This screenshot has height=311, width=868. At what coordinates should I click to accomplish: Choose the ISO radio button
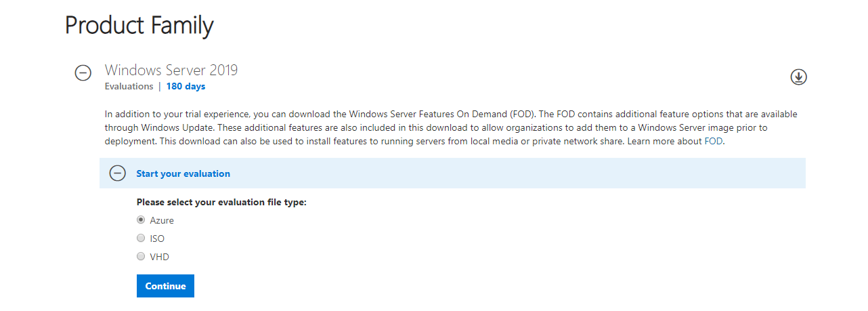click(x=141, y=239)
